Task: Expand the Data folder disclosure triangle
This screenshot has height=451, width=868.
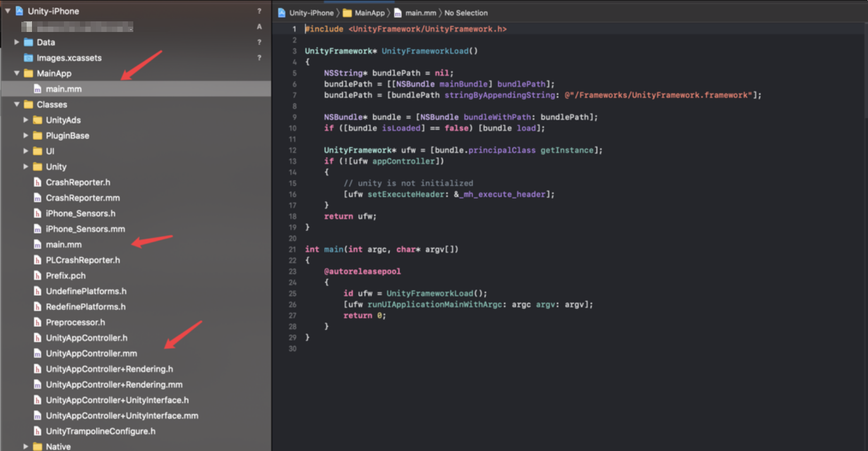Action: 17,42
